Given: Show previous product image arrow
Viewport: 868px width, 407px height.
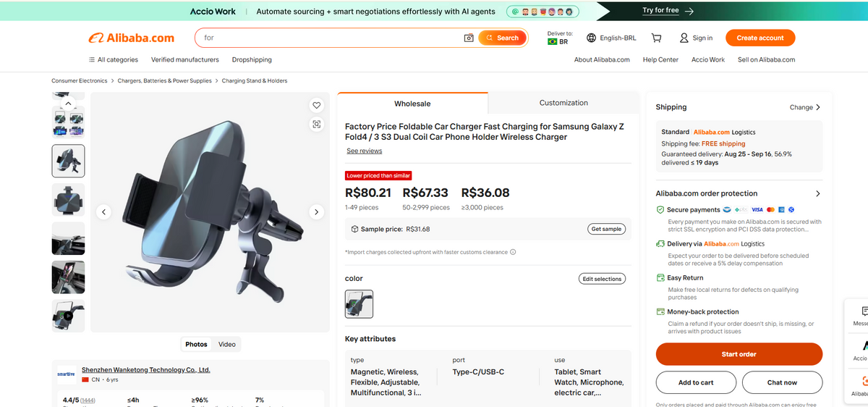Looking at the screenshot, I should [104, 212].
